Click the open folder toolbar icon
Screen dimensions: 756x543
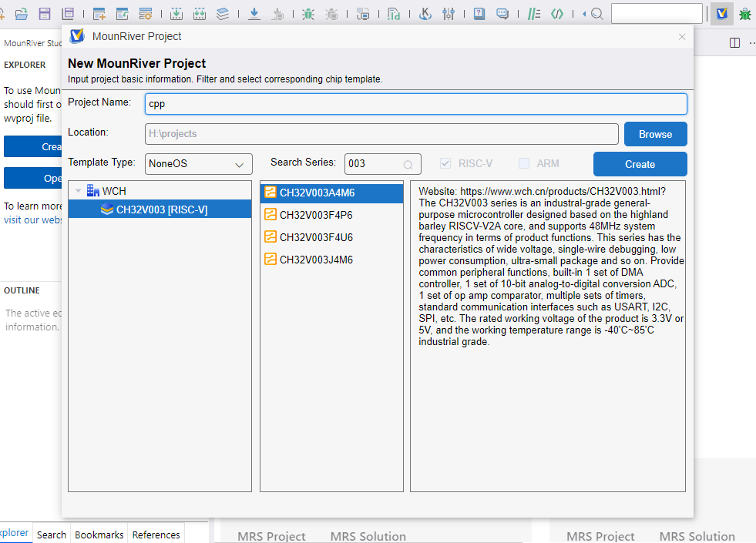click(x=22, y=14)
